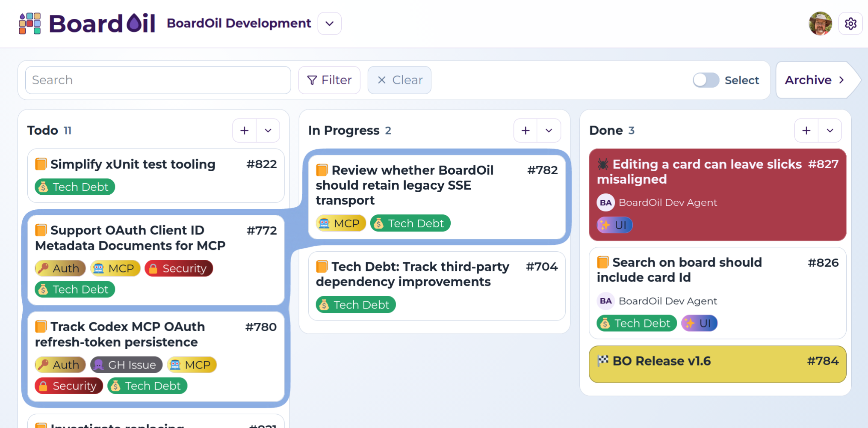Viewport: 868px width, 428px height.
Task: Add a card to In Progress column
Action: 526,131
